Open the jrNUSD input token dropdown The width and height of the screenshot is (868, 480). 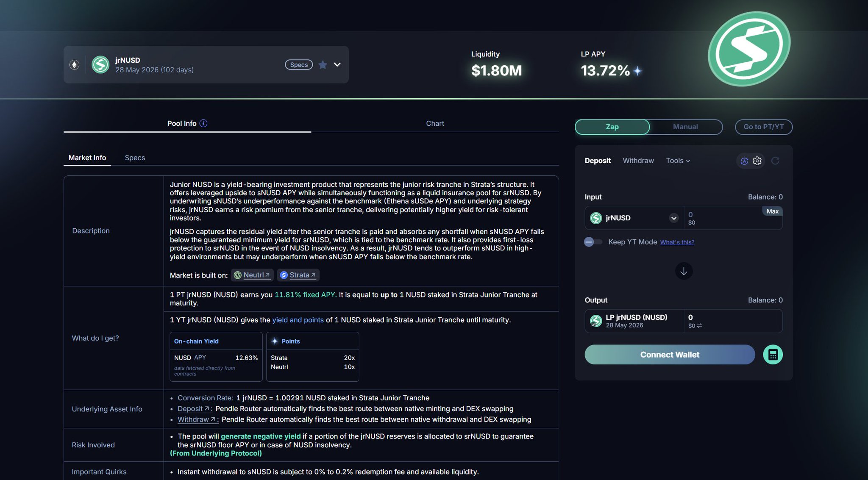(x=673, y=218)
